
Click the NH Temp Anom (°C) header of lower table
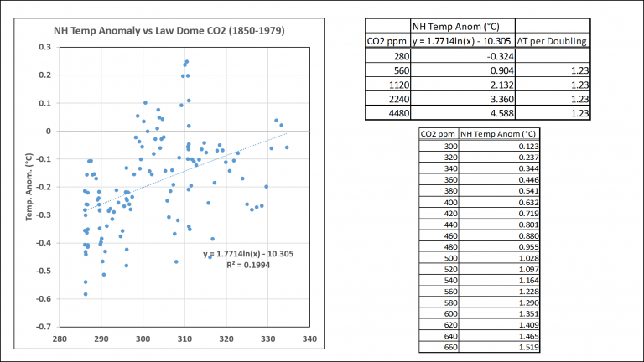click(498, 134)
